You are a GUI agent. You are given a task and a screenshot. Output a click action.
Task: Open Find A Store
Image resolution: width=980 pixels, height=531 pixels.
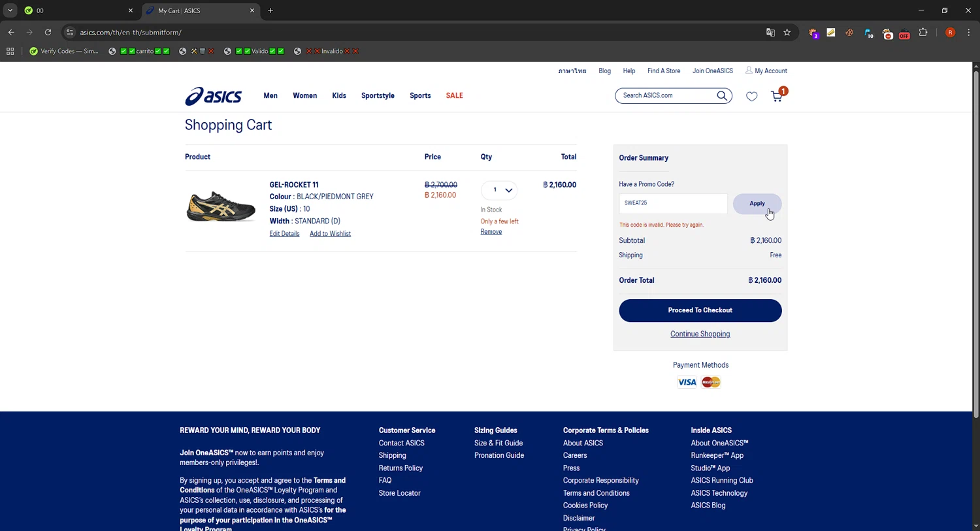click(664, 71)
